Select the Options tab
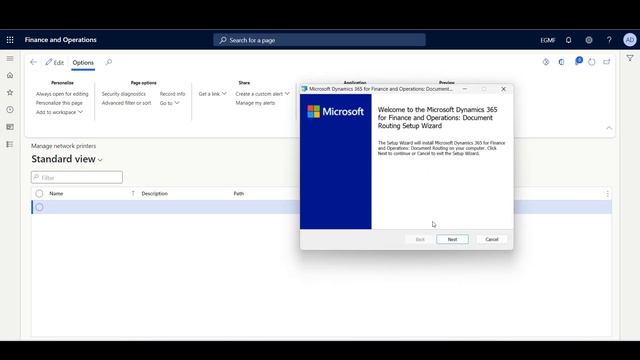Screen dimensions: 640x360 tap(83, 63)
